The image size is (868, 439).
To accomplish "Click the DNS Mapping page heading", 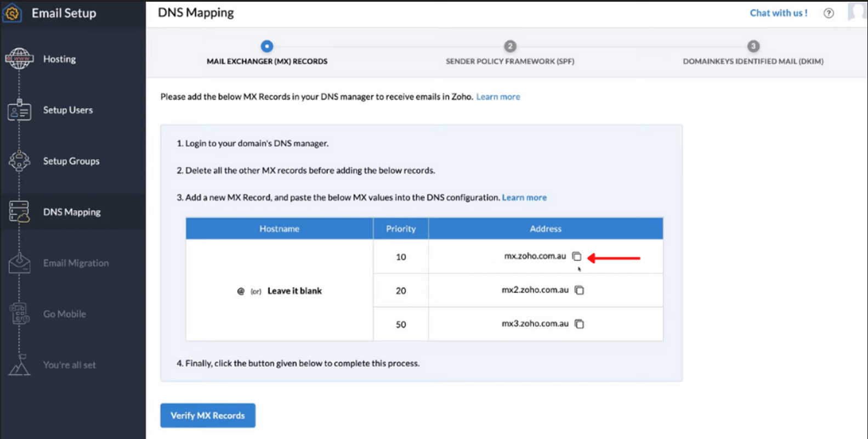I will tap(196, 13).
